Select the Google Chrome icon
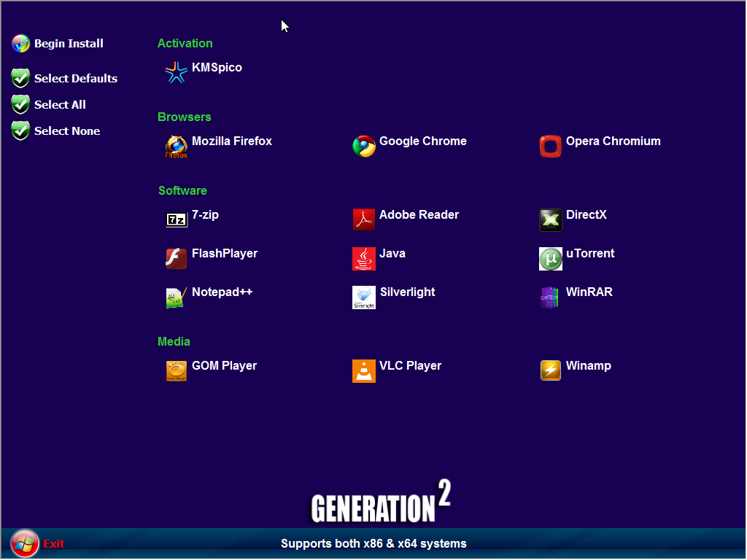The width and height of the screenshot is (747, 560). point(364,146)
